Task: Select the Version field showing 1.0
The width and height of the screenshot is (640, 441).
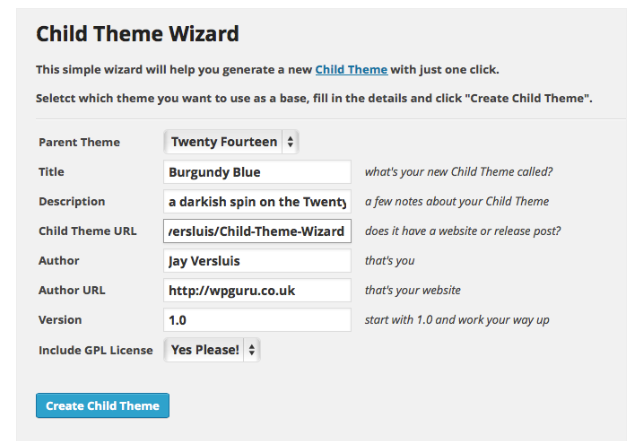Action: point(257,320)
